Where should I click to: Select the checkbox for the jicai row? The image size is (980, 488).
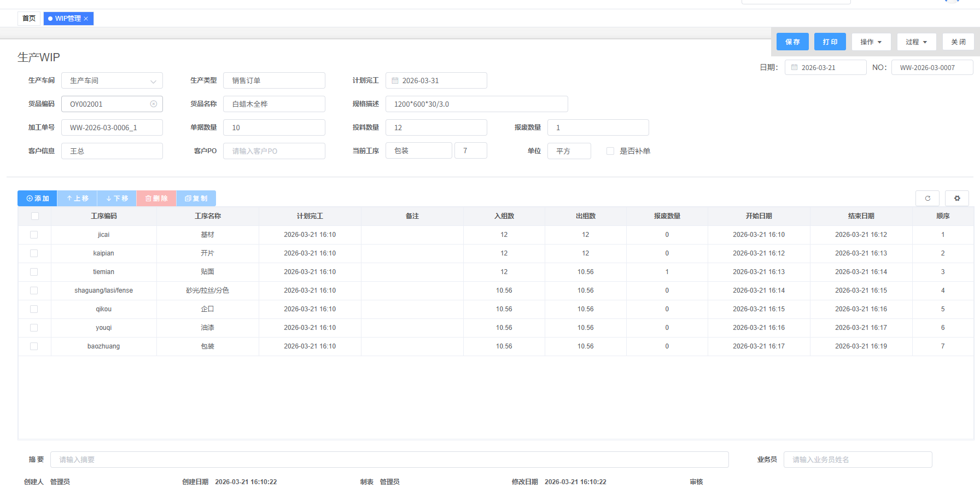coord(34,235)
